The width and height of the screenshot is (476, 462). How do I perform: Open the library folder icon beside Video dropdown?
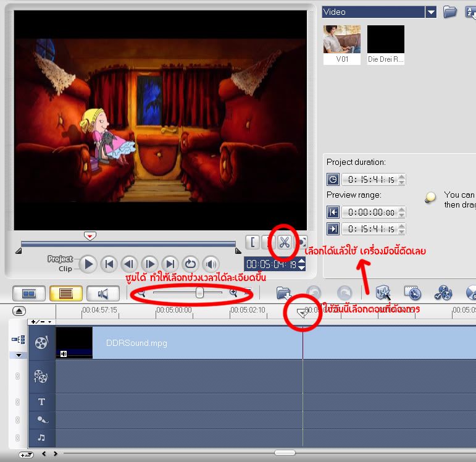pos(450,12)
